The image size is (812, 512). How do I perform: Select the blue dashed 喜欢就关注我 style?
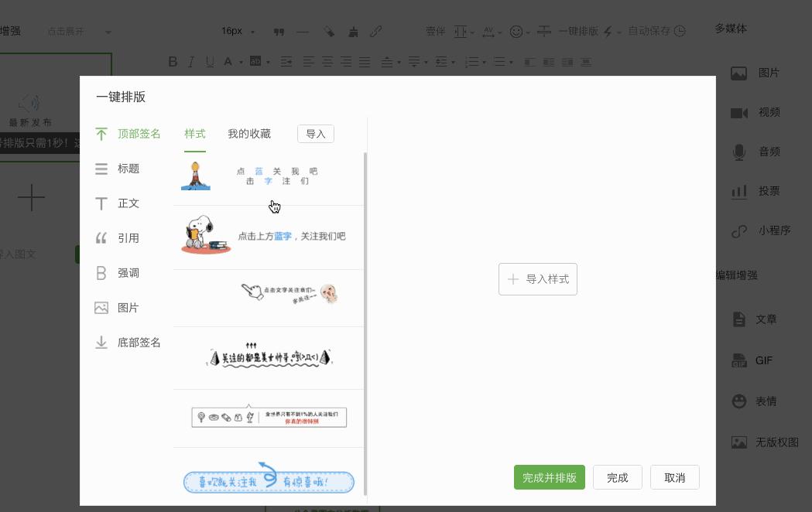[x=269, y=479]
